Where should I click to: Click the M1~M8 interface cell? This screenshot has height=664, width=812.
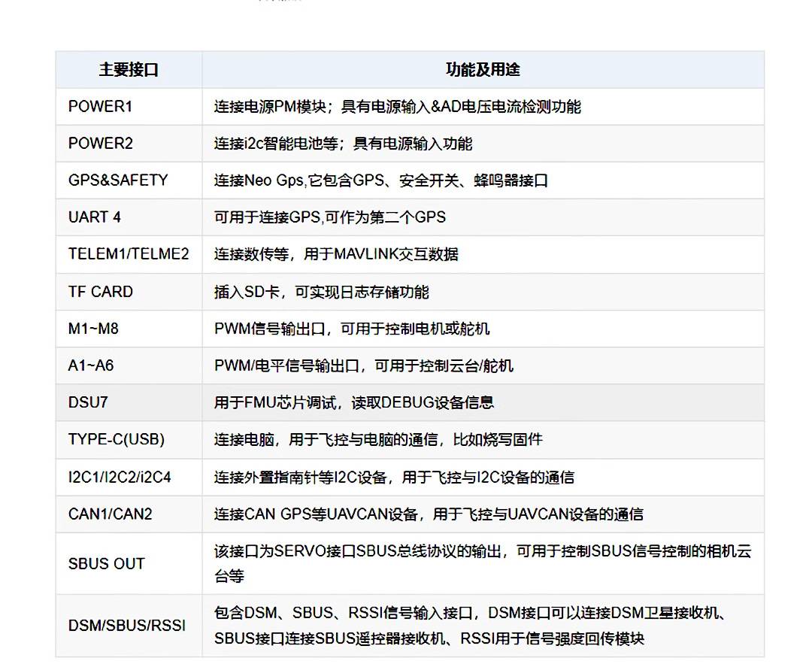tap(92, 329)
